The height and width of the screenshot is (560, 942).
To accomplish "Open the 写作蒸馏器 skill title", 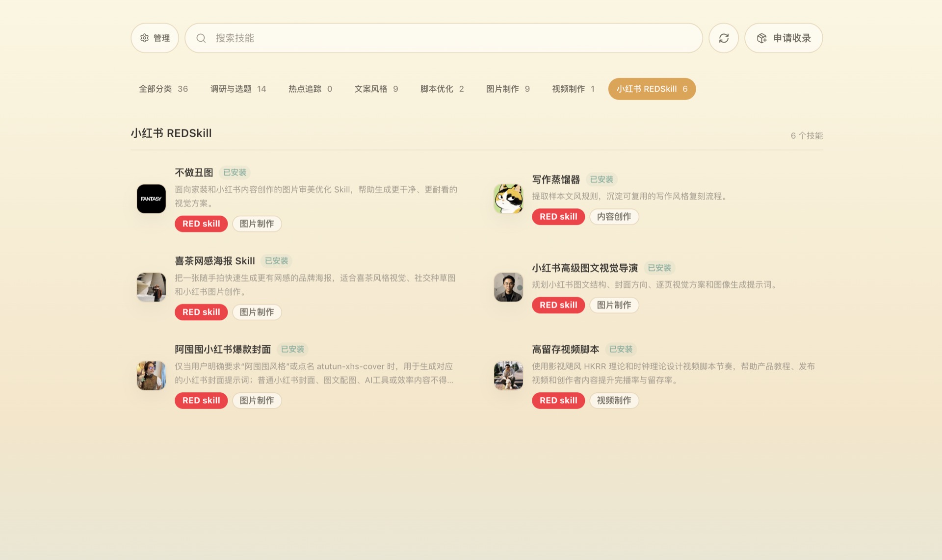I will coord(556,179).
